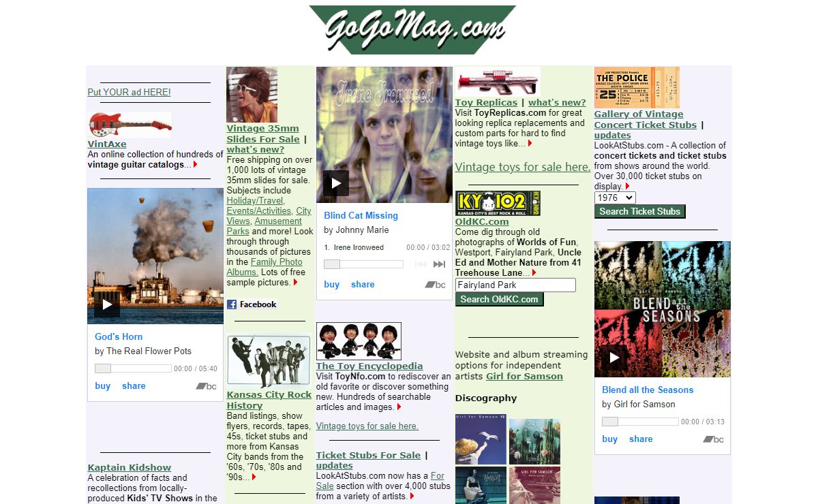Open Kaptain Kidshow link
The height and width of the screenshot is (504, 818).
coord(130,467)
